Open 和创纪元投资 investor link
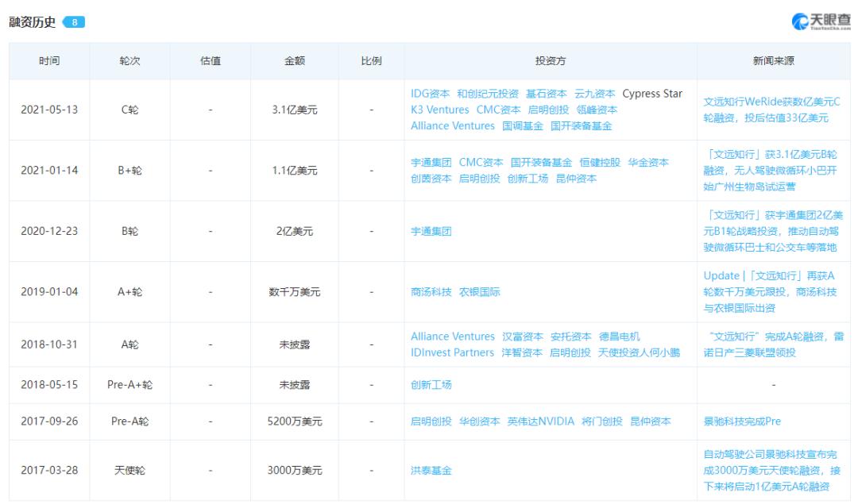Image resolution: width=858 pixels, height=504 pixels. point(488,94)
